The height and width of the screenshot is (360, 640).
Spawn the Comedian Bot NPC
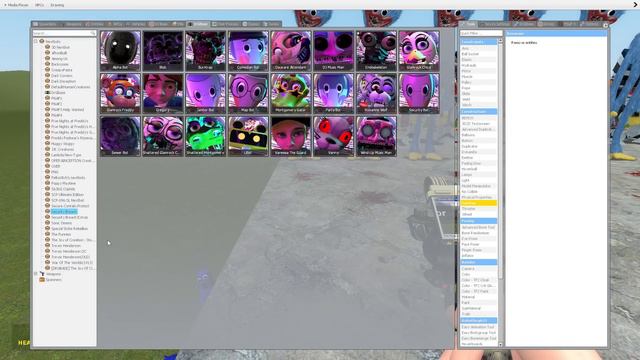point(248,51)
